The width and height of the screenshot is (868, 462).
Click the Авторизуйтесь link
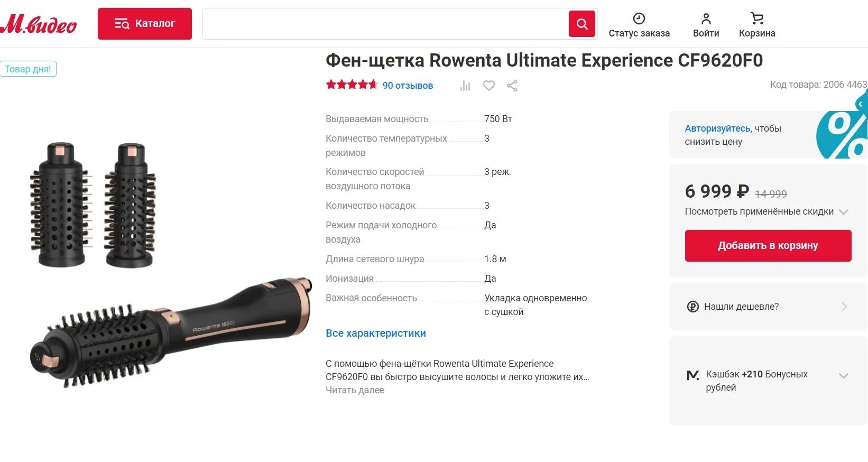pos(718,128)
